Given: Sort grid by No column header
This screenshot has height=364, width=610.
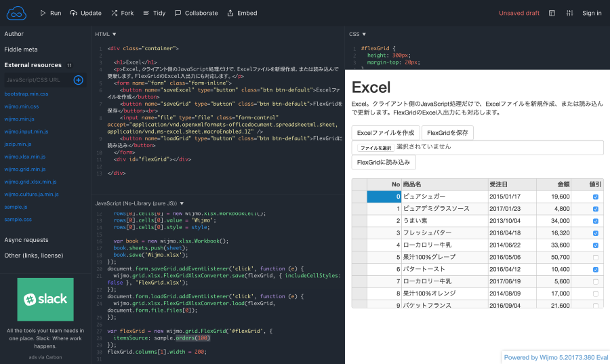Looking at the screenshot, I should coord(384,184).
